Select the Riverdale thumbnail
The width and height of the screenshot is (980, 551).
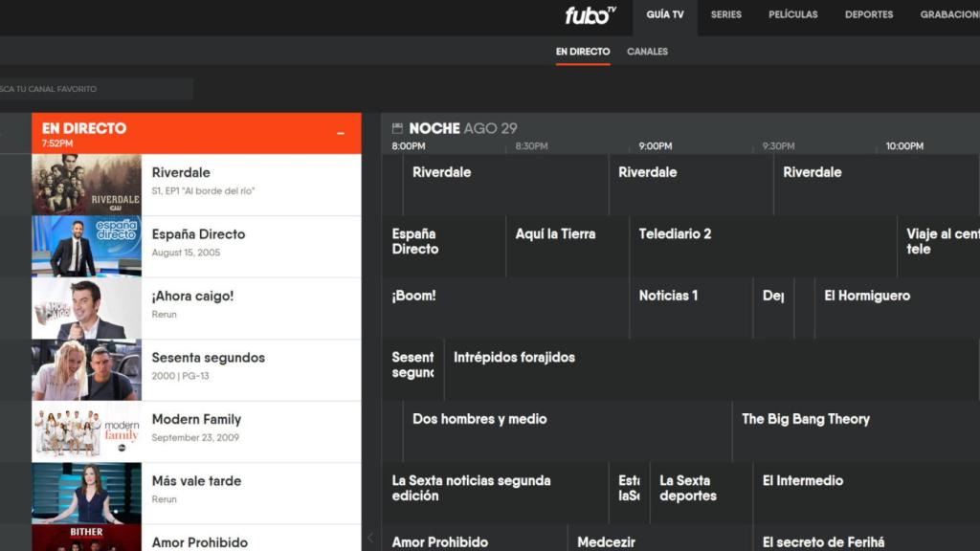[x=86, y=184]
